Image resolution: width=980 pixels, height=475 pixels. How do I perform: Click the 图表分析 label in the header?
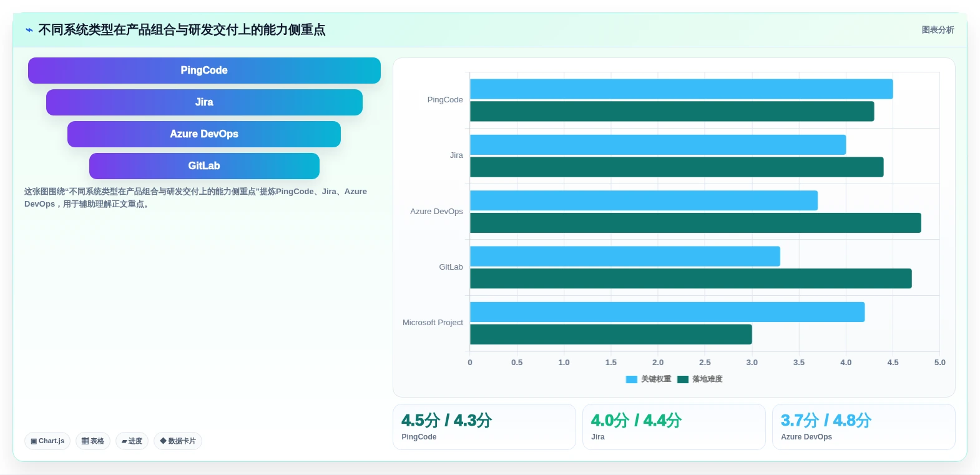coord(938,30)
